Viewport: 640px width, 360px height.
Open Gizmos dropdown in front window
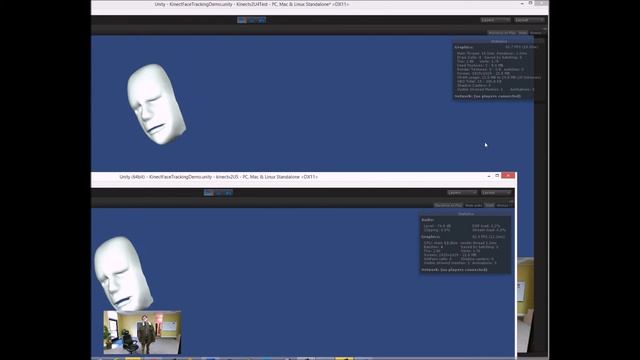[x=504, y=205]
